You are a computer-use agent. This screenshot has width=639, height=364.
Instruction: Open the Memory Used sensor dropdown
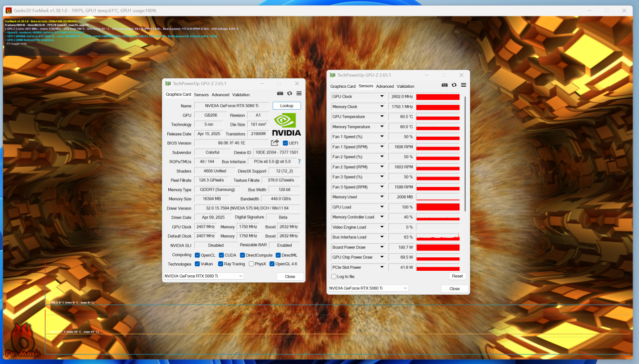(x=382, y=197)
